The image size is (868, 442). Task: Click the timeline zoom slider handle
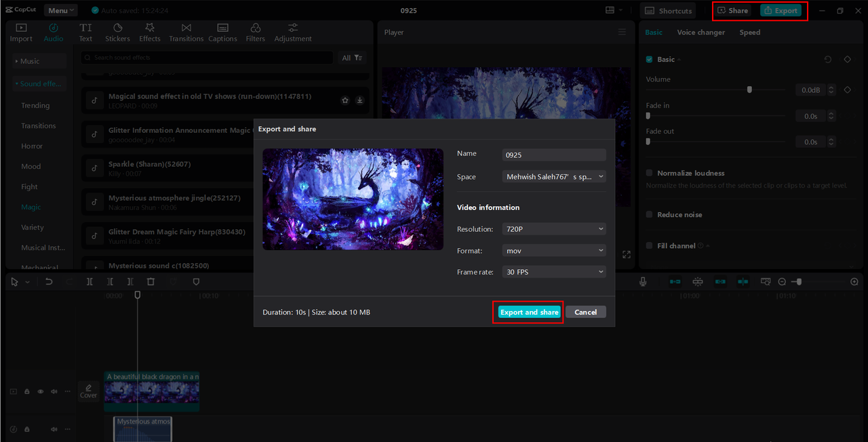800,281
